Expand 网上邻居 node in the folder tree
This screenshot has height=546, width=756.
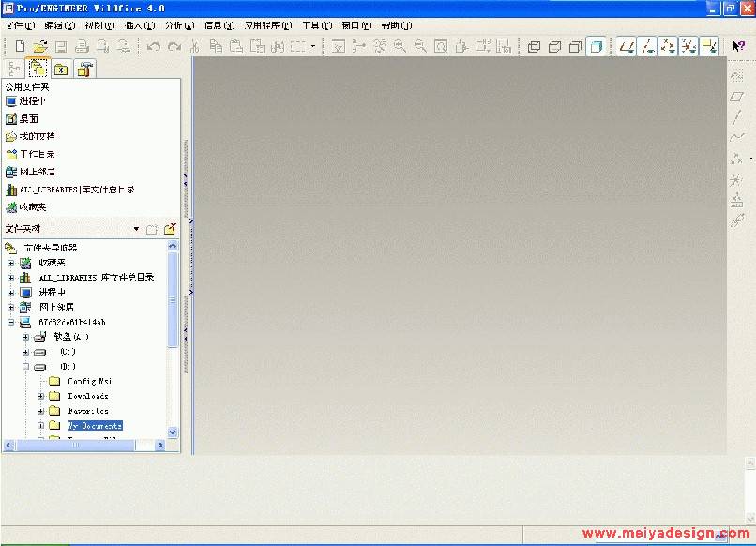click(10, 308)
